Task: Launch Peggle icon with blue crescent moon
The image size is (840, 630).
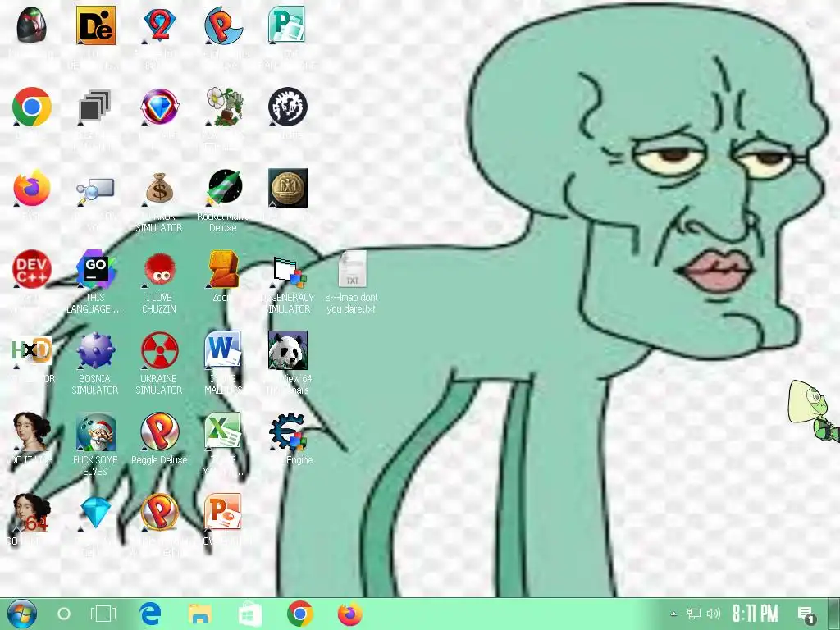Action: tap(223, 25)
